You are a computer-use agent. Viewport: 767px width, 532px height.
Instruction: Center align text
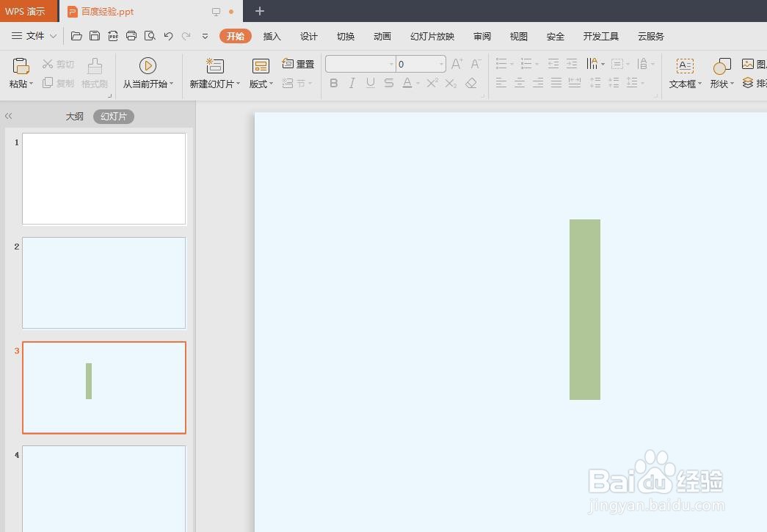coord(520,83)
